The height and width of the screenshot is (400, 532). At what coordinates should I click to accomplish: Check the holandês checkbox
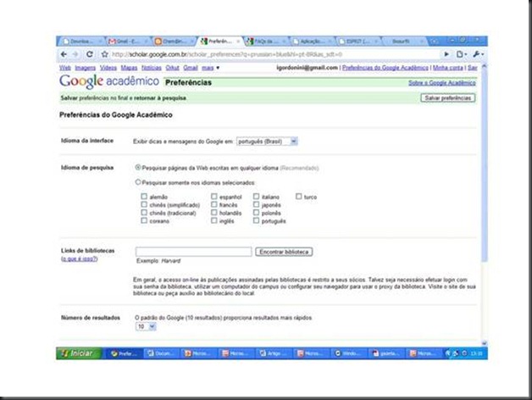click(x=213, y=213)
